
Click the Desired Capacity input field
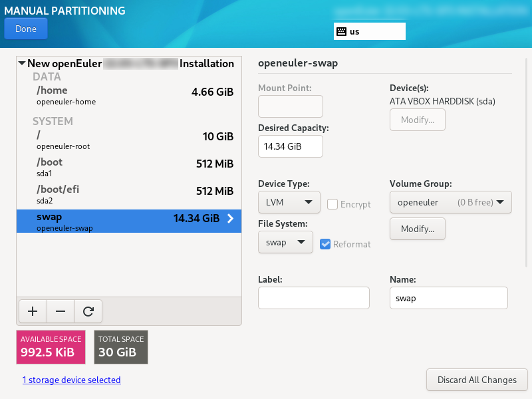(x=290, y=146)
